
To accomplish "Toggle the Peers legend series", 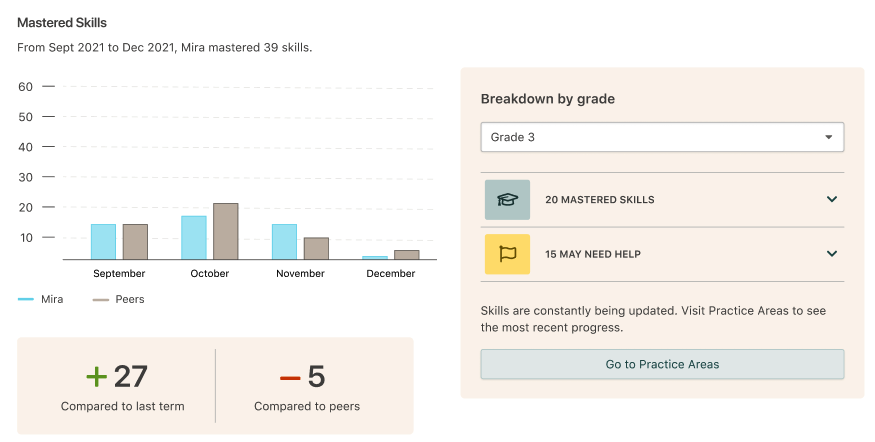I will 118,299.
